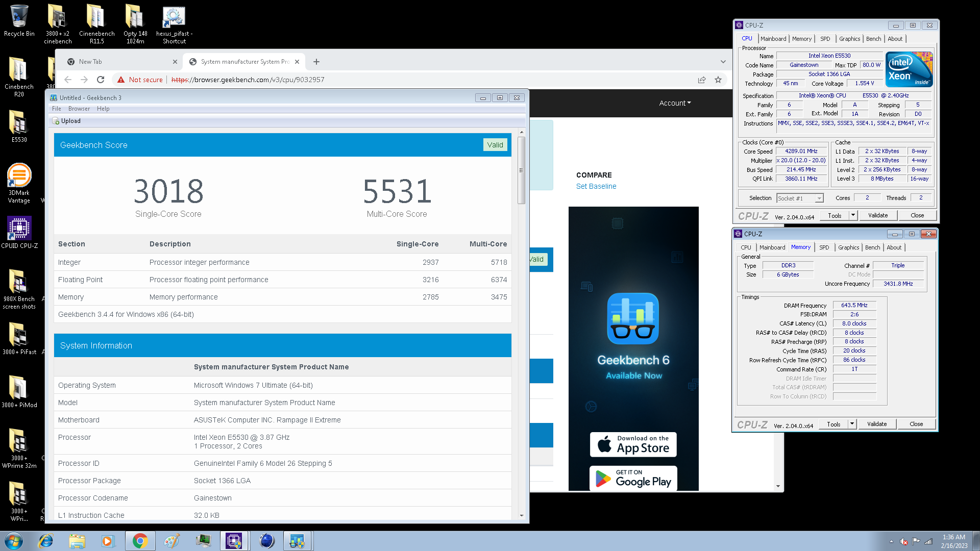Screen dimensions: 980x551
Task: Click Tools button in upper CPU-Z
Action: (835, 215)
